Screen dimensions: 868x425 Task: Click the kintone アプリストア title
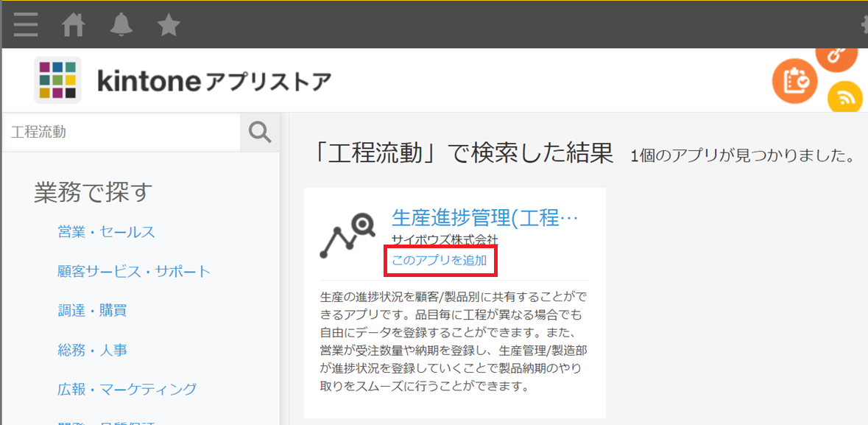[214, 82]
